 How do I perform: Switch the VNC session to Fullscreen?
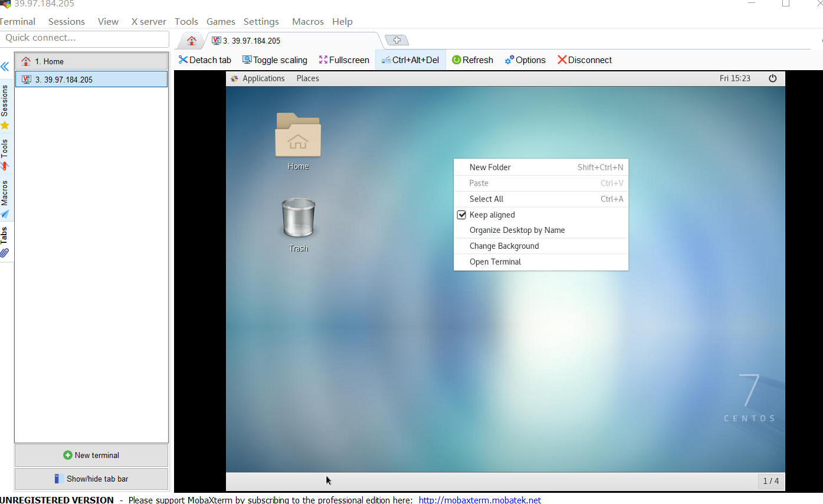344,60
